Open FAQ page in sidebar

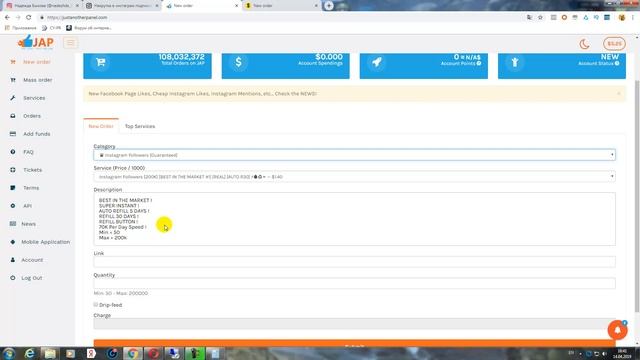(28, 152)
